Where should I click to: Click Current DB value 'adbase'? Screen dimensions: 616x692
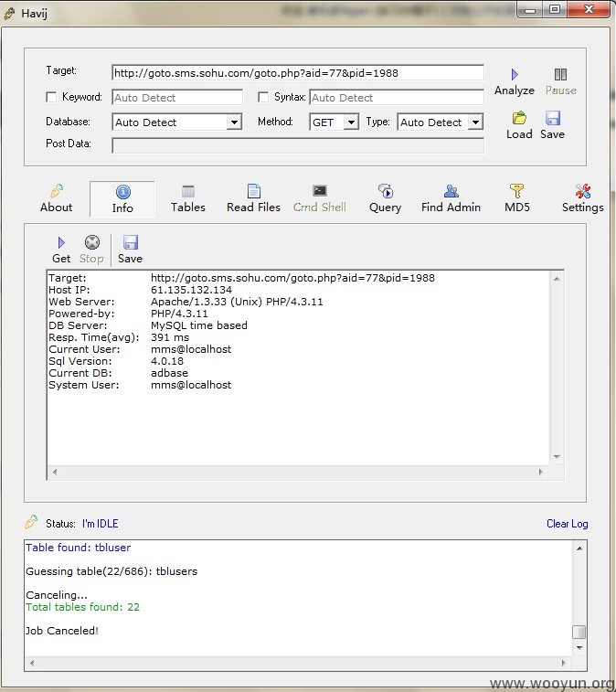click(x=169, y=373)
